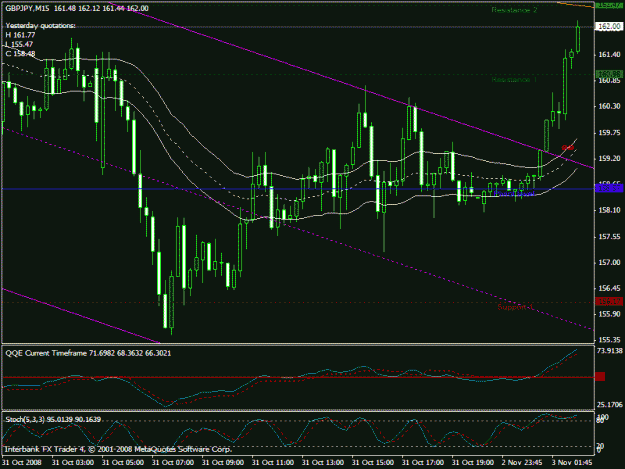Click the '31 Oct 05:00' time axis label
This screenshot has width=625, height=469.
(123, 463)
